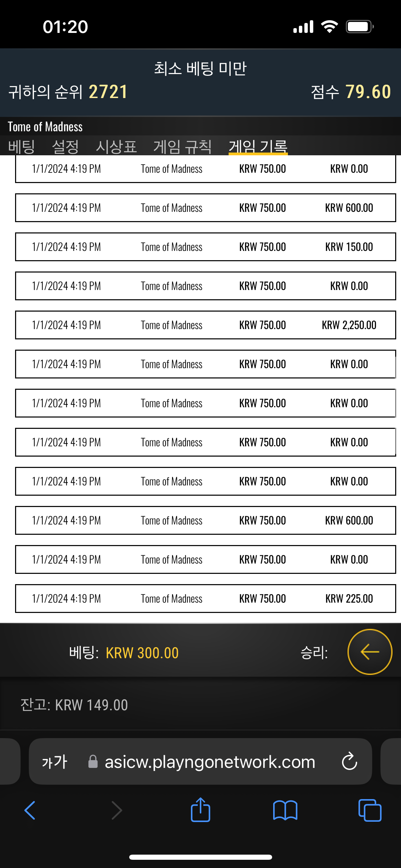Show open tabs via tabs icon
401x868 pixels.
pyautogui.click(x=370, y=810)
